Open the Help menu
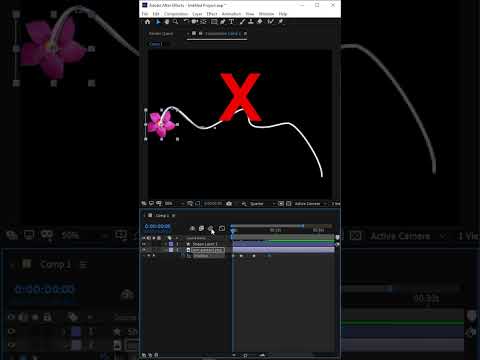 283,14
